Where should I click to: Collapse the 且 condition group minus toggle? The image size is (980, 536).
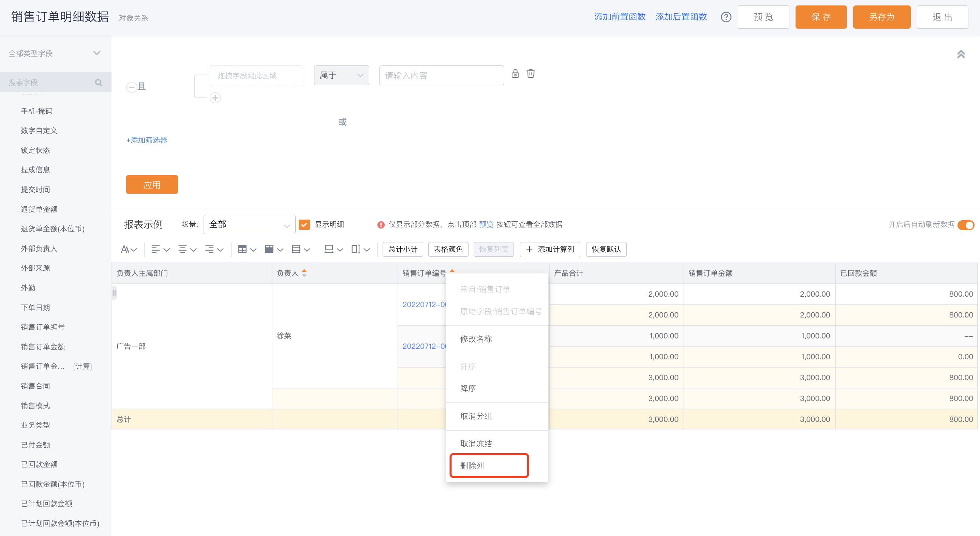pyautogui.click(x=131, y=87)
